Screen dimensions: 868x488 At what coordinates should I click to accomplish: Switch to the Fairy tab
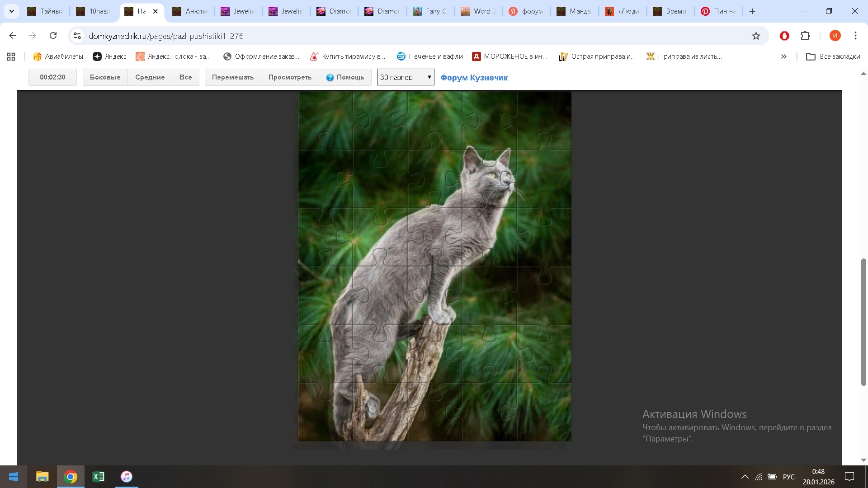pos(430,11)
